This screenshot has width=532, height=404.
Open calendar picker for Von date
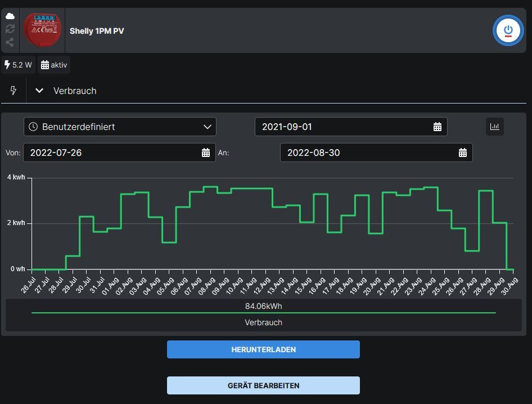[x=206, y=152]
